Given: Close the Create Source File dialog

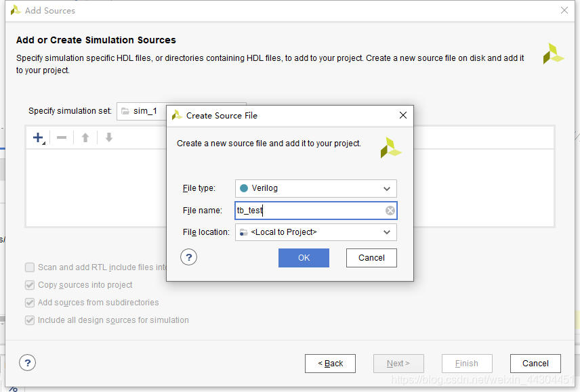Looking at the screenshot, I should pos(403,115).
